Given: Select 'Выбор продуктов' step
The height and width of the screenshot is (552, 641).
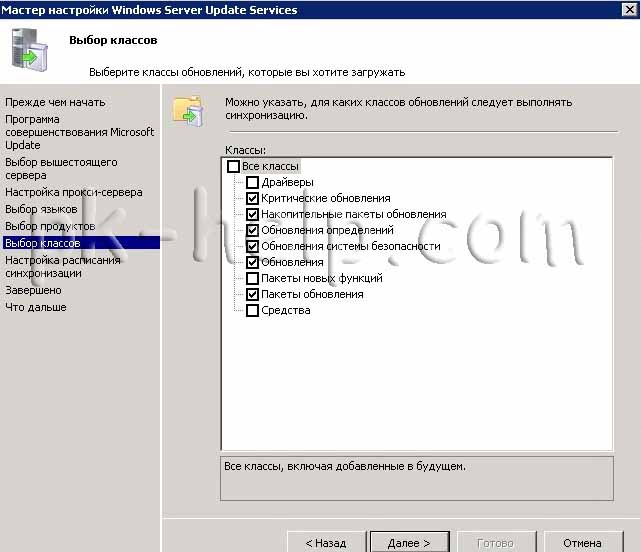Looking at the screenshot, I should click(50, 226).
